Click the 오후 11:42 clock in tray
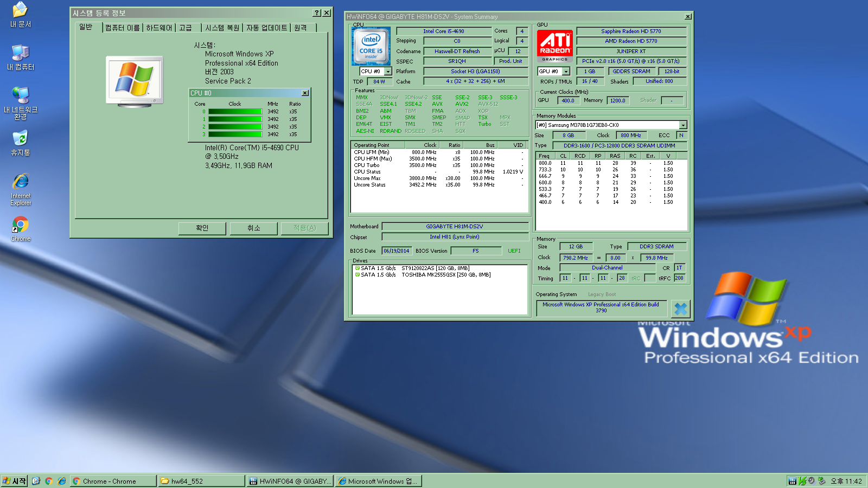Viewport: 868px width, 488px height. (846, 481)
